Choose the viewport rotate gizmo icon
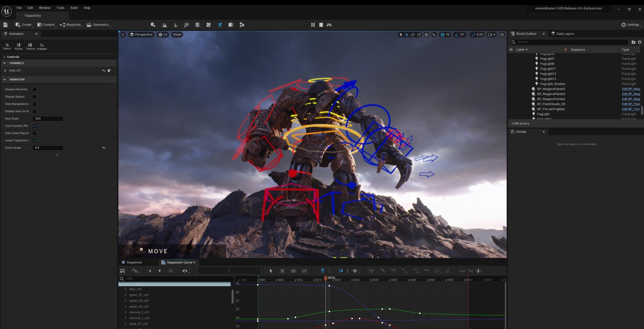The image size is (644, 329). (413, 35)
